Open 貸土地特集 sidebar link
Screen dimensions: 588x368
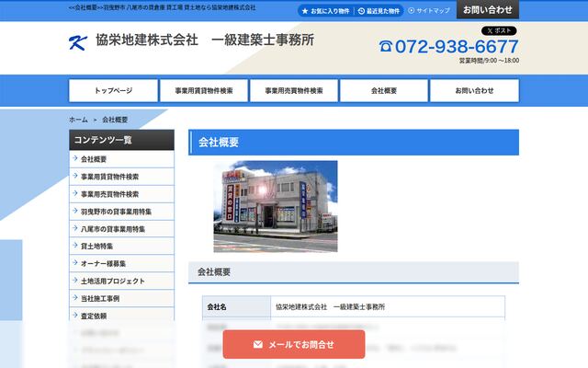(x=121, y=246)
